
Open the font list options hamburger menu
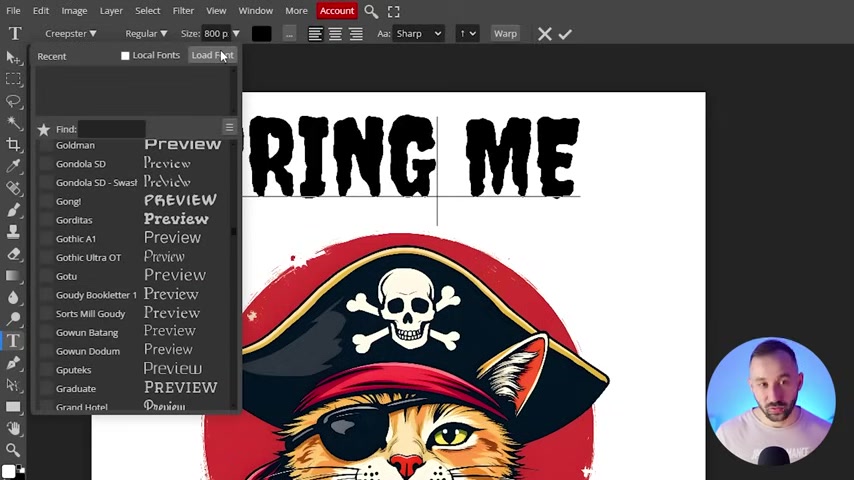coord(229,127)
